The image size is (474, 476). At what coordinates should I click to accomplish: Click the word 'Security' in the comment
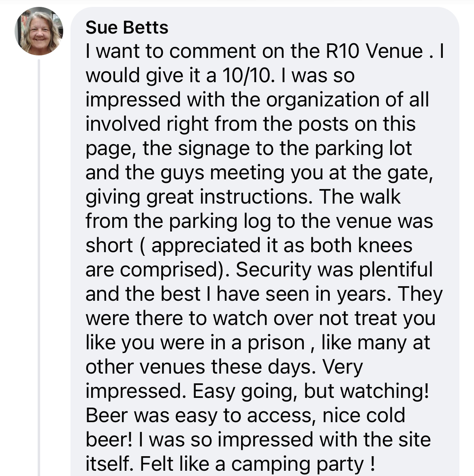coord(273,270)
